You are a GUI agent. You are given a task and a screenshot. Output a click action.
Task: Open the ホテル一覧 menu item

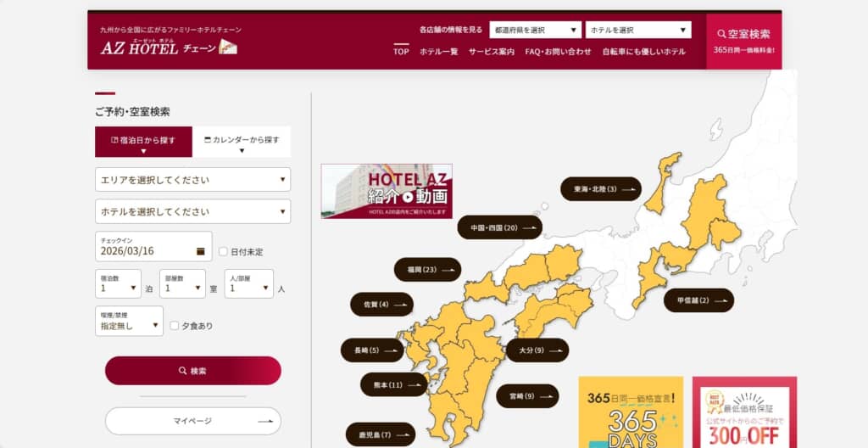(438, 52)
